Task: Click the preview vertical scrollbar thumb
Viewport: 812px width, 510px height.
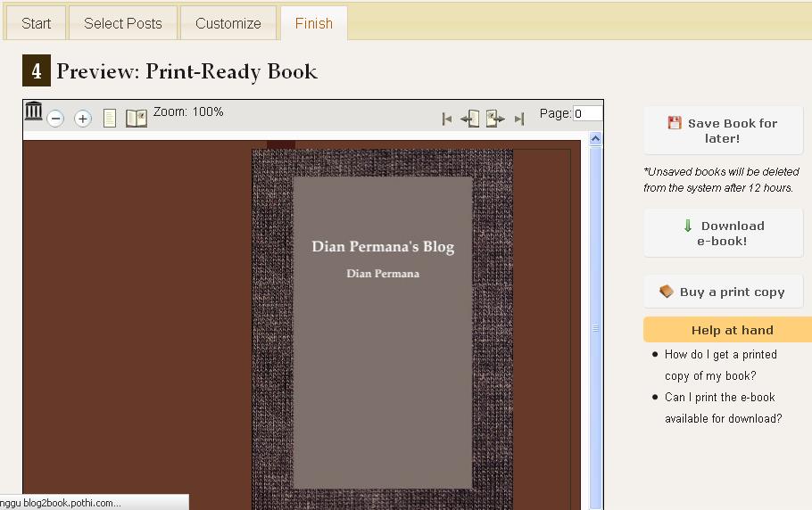Action: (x=595, y=328)
